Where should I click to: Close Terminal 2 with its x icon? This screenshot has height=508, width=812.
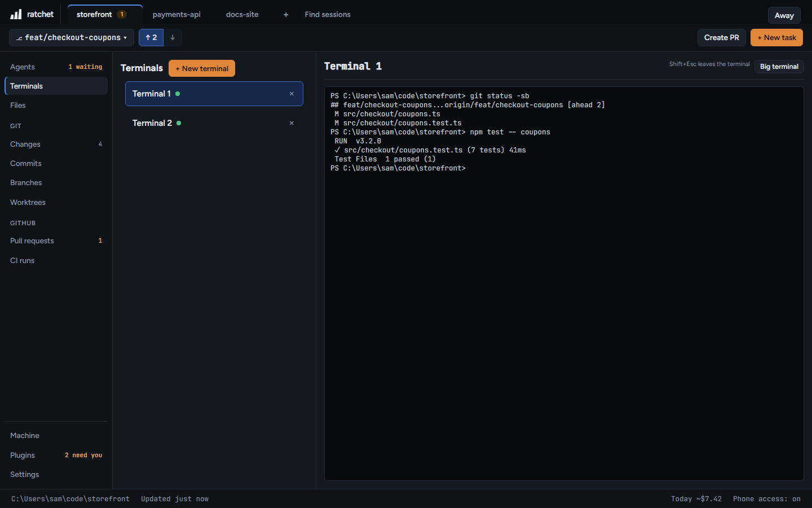(292, 123)
